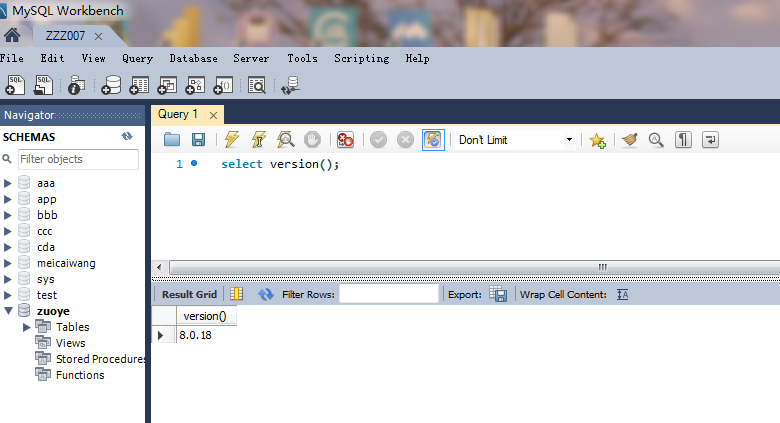The width and height of the screenshot is (780, 423).
Task: Expand the sys schema
Action: pos(7,279)
